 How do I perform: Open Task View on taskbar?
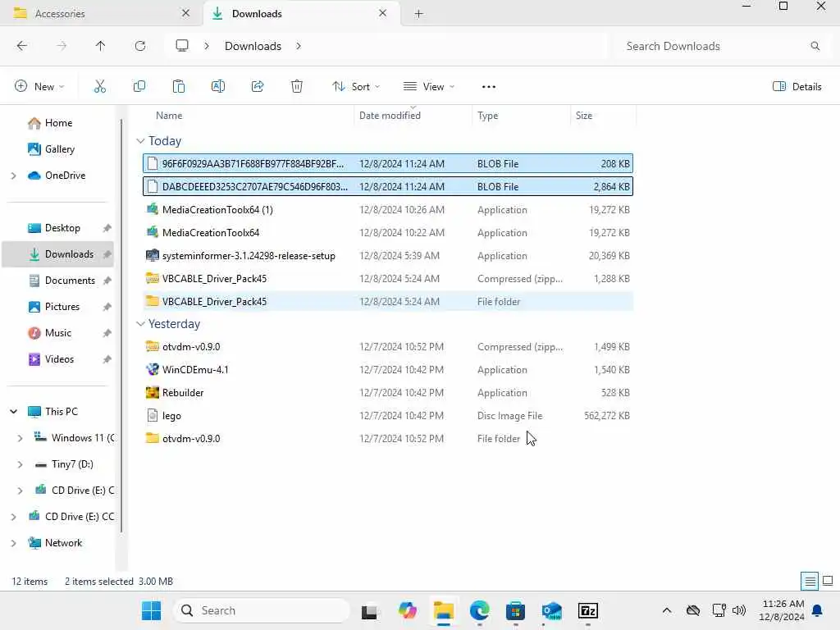click(369, 610)
